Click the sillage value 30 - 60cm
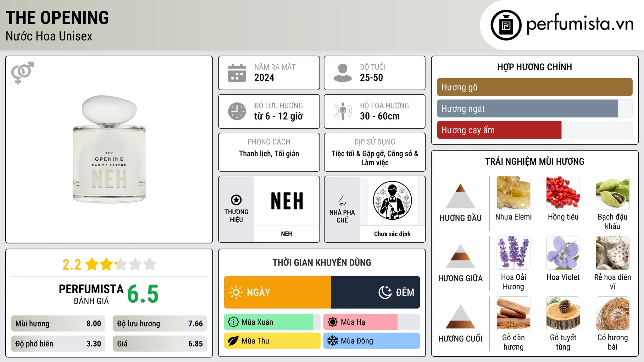The image size is (644, 362). 380,116
